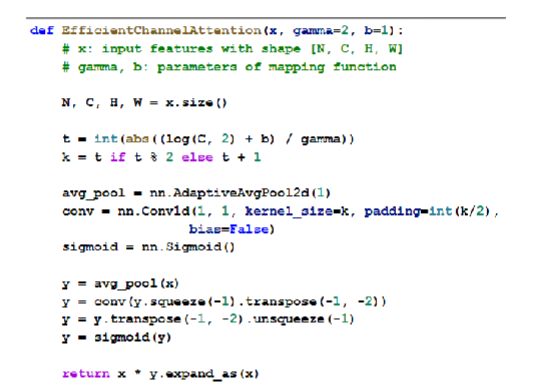The width and height of the screenshot is (550, 382).
Task: Click 'nn.Sigmoid()' in the sigmoid line
Action: click(x=188, y=247)
